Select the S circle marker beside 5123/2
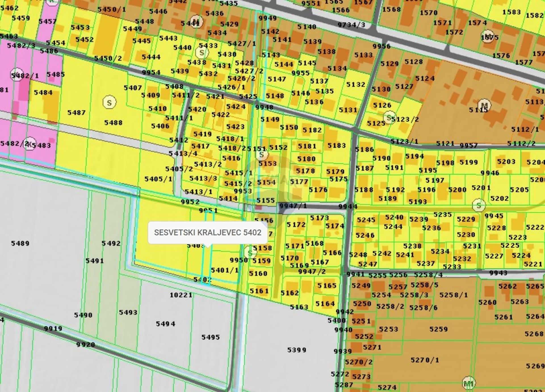545x392 pixels. coord(389,118)
